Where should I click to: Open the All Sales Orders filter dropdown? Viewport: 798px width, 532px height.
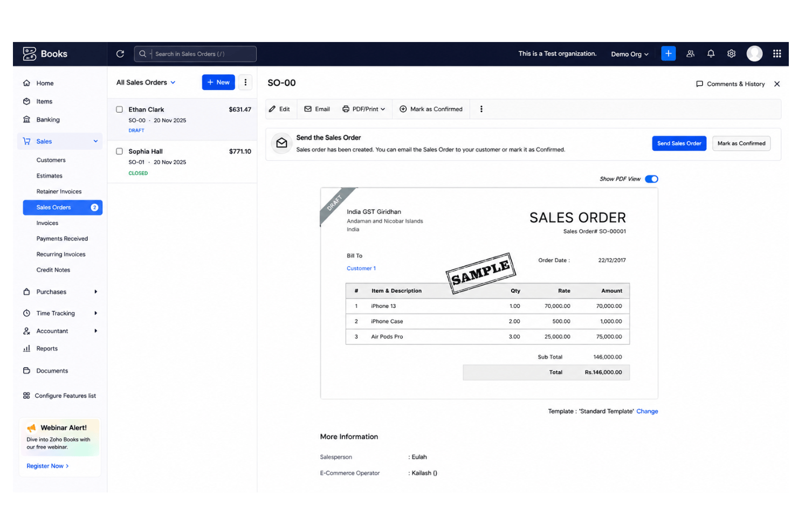click(x=146, y=82)
